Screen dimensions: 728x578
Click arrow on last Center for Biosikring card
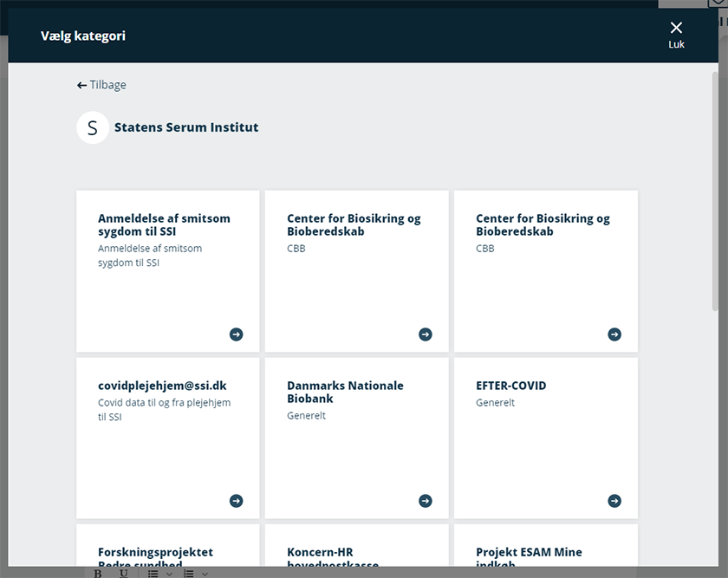tap(614, 334)
